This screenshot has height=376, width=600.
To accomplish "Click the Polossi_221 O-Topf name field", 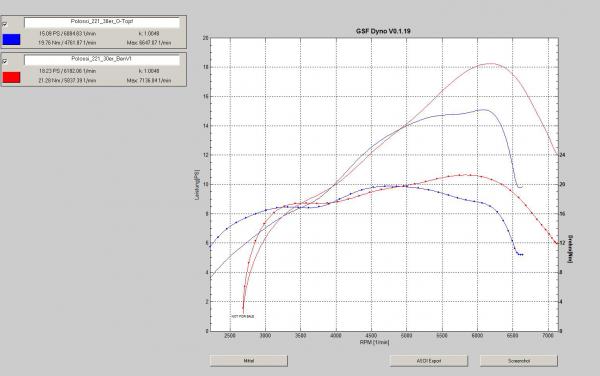I will click(x=102, y=23).
